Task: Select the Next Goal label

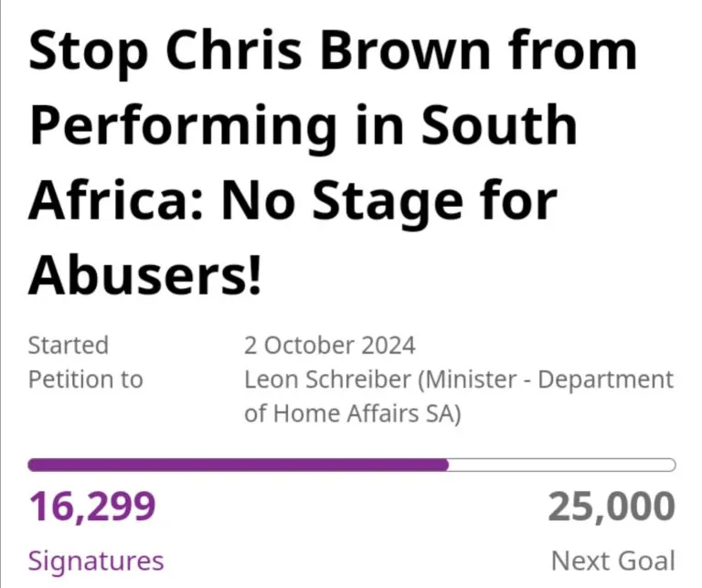Action: pyautogui.click(x=612, y=561)
